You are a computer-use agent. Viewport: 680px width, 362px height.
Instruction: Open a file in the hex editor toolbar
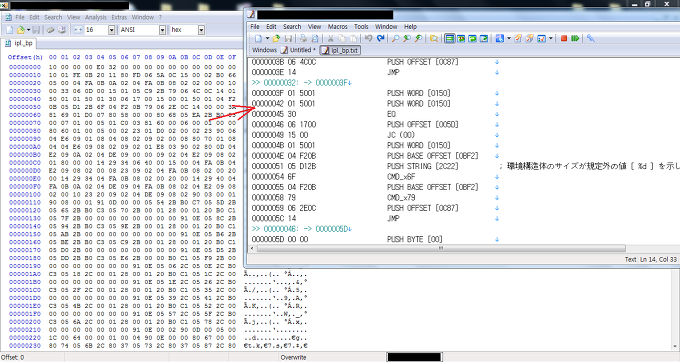(20, 30)
